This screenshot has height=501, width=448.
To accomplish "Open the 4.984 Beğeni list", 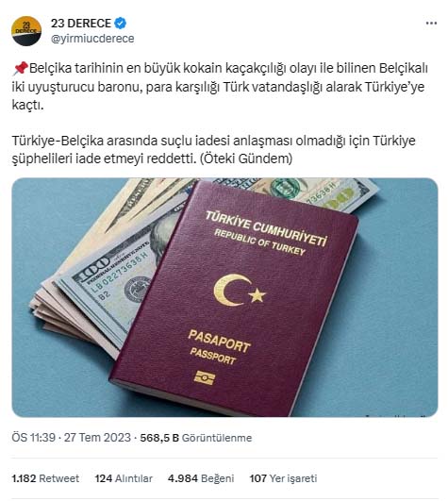I will tap(201, 478).
